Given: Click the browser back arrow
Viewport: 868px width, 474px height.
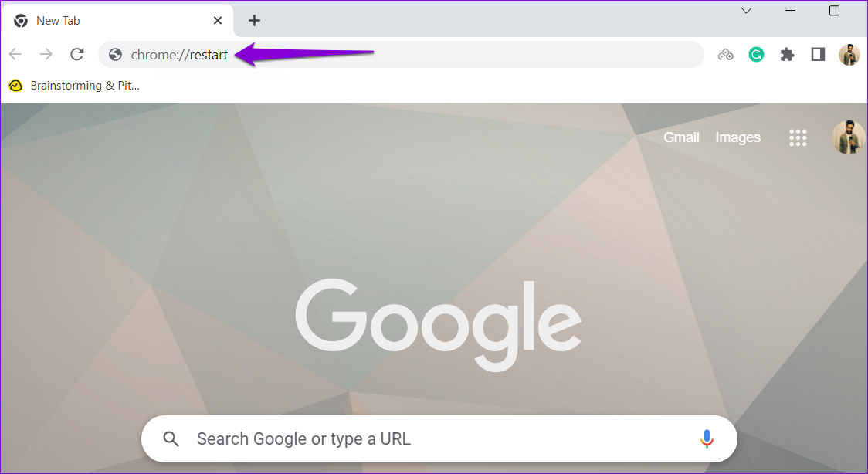Looking at the screenshot, I should tap(15, 54).
